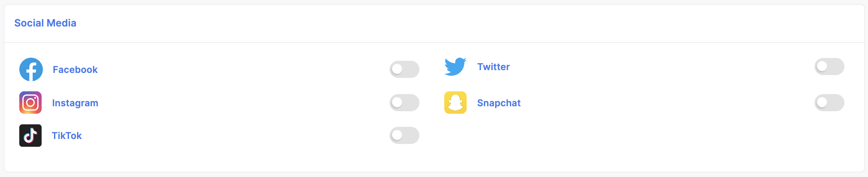
Task: Enable the Facebook toggle switch
Action: click(404, 69)
